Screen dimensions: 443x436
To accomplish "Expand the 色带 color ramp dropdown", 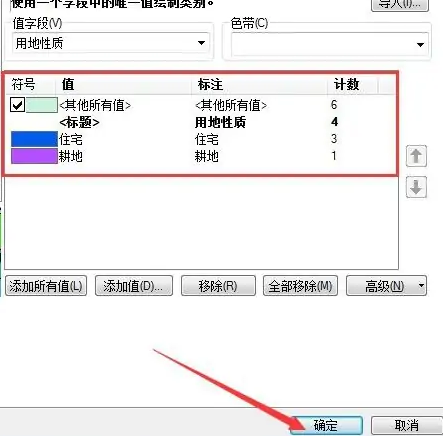I will point(330,44).
